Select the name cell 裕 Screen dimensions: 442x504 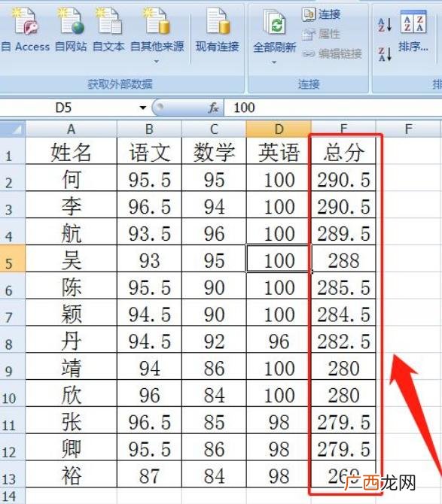pos(71,474)
